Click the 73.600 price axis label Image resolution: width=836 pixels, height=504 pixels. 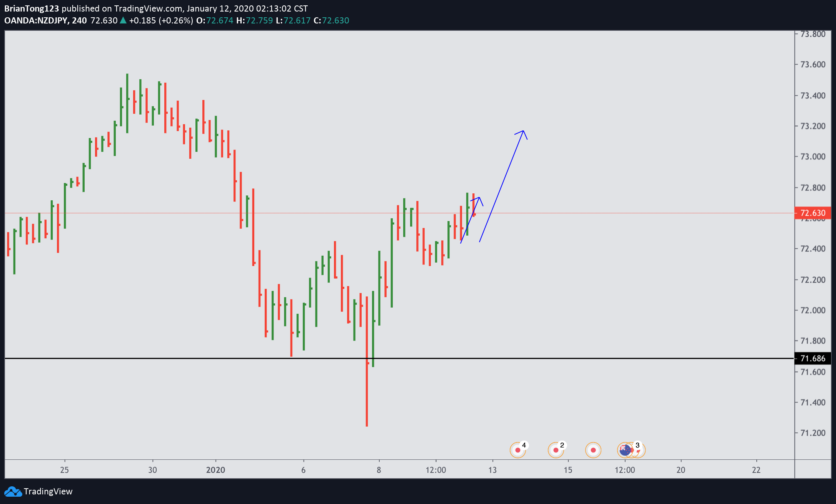[x=813, y=64]
